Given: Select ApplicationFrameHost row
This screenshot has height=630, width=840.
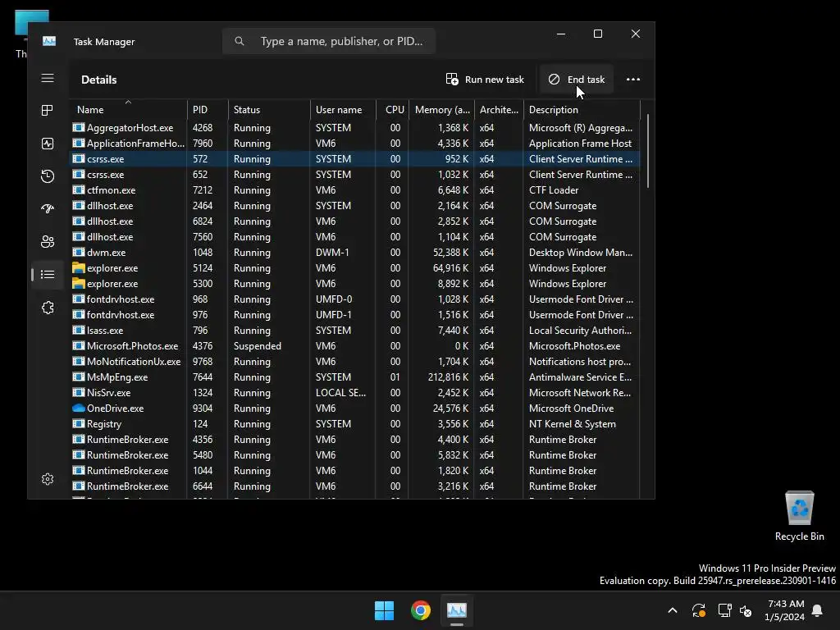Looking at the screenshot, I should click(355, 144).
